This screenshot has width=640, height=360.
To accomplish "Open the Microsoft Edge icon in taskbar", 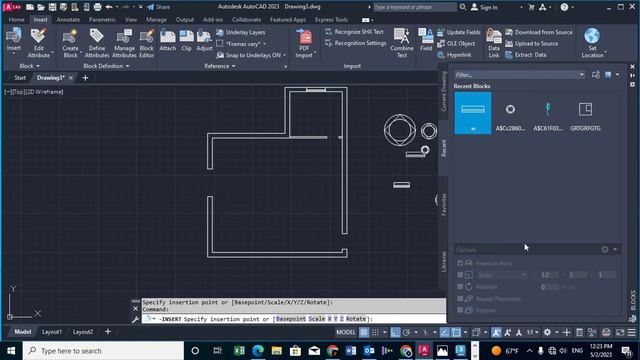I will pos(258,351).
